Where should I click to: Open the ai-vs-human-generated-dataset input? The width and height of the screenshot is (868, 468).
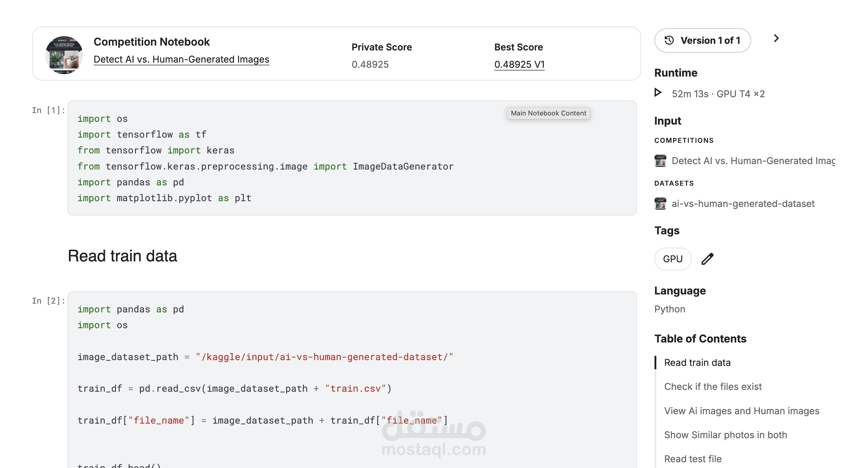743,204
